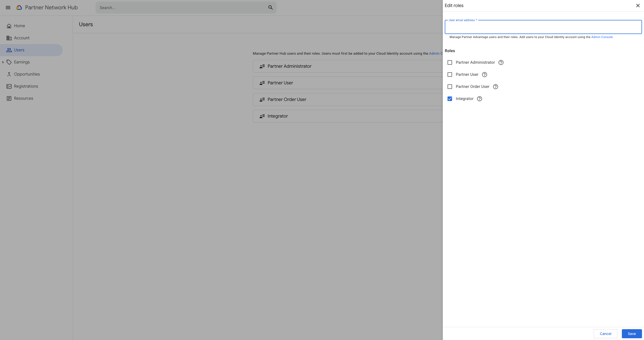Show help for Partner User role
644x340 pixels.
[485, 75]
